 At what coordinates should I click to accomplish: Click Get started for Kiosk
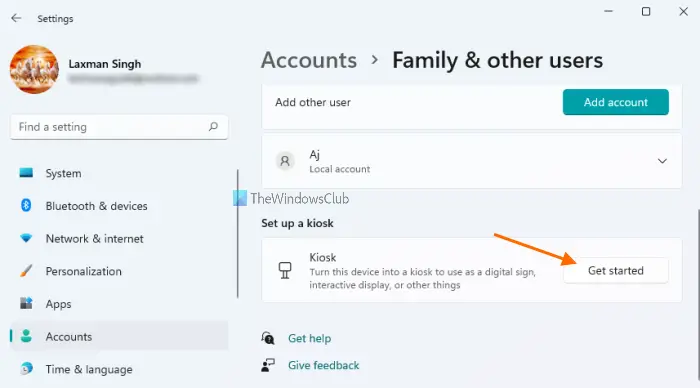pos(616,271)
